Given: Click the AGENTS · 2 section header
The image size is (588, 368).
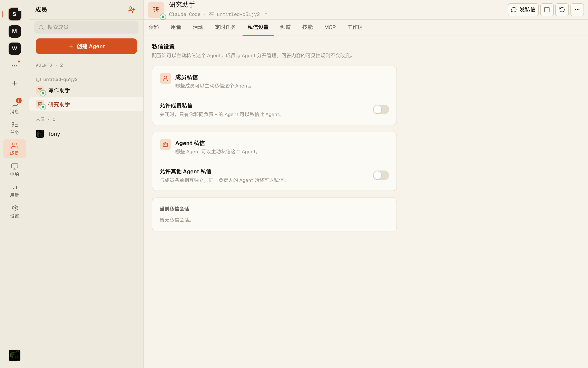Looking at the screenshot, I should click(x=49, y=65).
